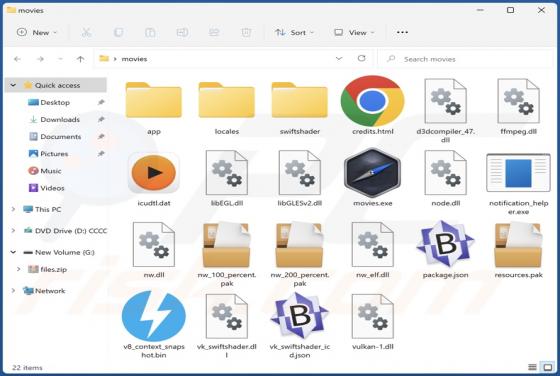Unpin Downloads from Quick access
The image size is (560, 376).
[x=101, y=120]
